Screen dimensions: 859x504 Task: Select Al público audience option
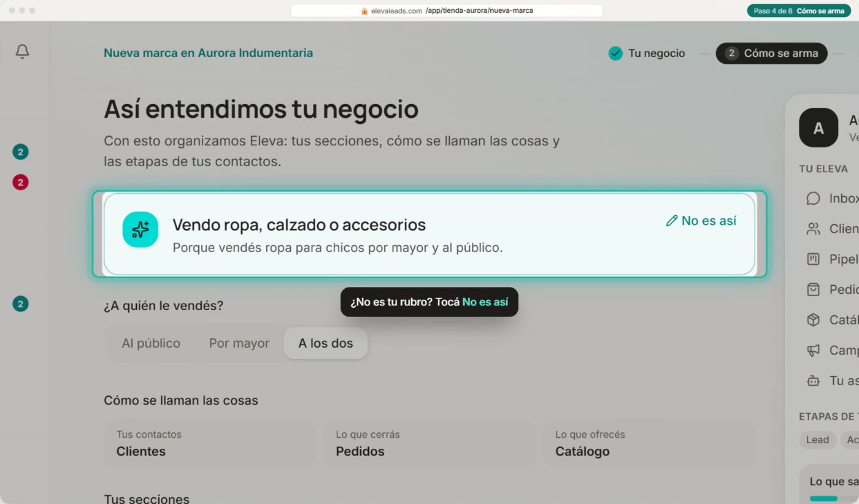(x=151, y=343)
